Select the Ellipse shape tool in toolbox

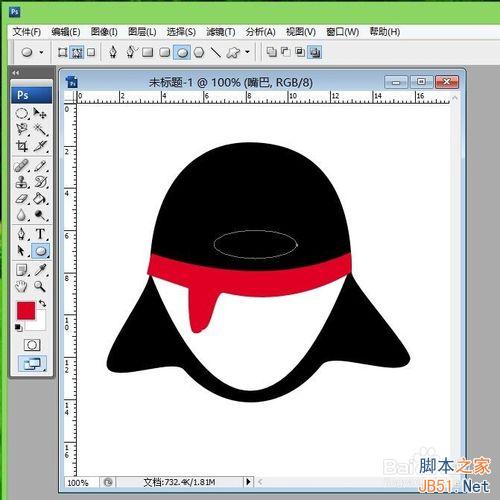pos(40,251)
